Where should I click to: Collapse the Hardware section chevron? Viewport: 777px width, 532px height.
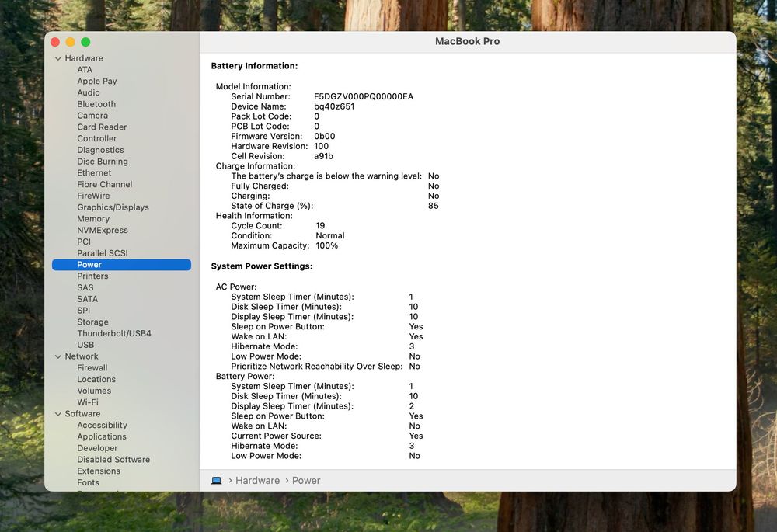(58, 58)
